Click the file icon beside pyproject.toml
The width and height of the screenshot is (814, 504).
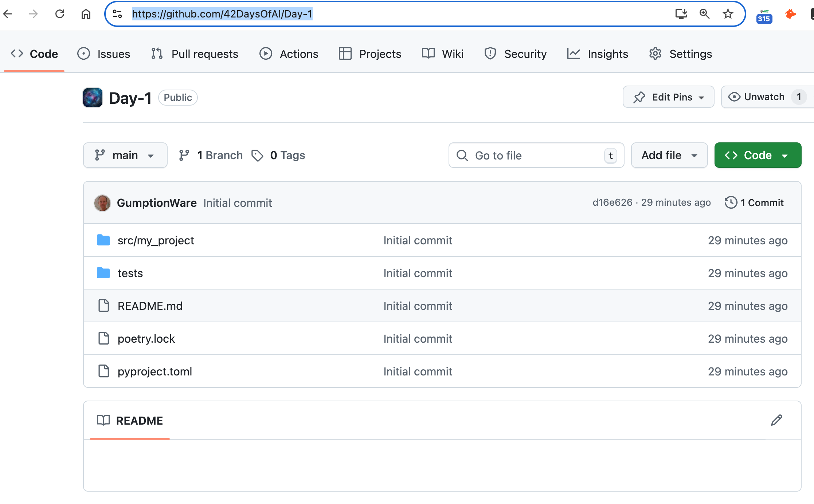pyautogui.click(x=104, y=371)
